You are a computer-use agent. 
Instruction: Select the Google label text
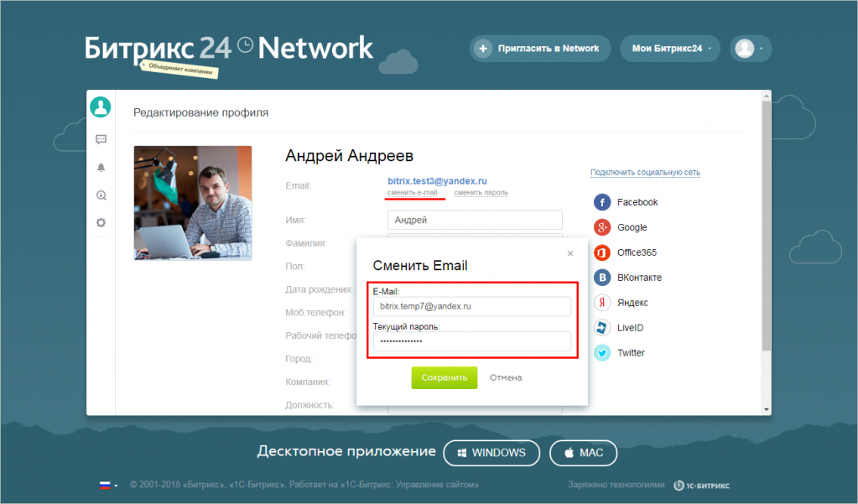click(632, 227)
